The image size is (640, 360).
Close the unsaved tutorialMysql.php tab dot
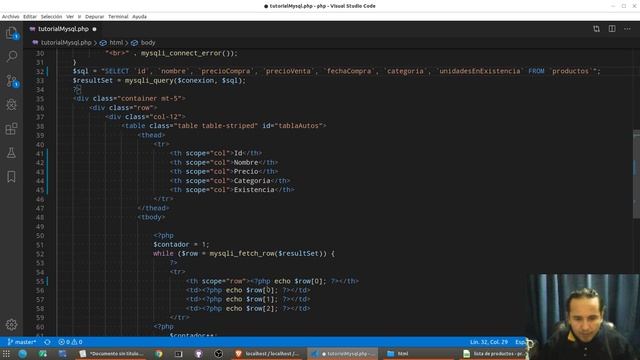[94, 29]
